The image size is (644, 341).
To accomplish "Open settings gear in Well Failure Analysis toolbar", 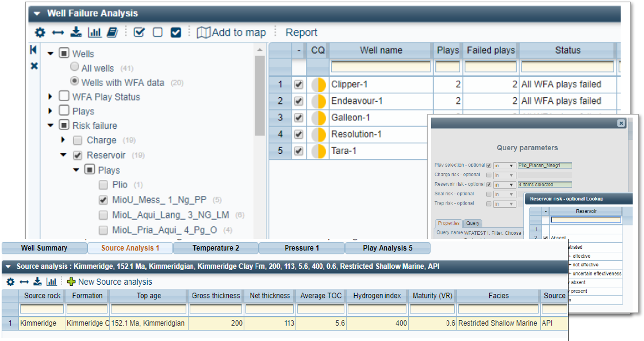I will pos(40,32).
